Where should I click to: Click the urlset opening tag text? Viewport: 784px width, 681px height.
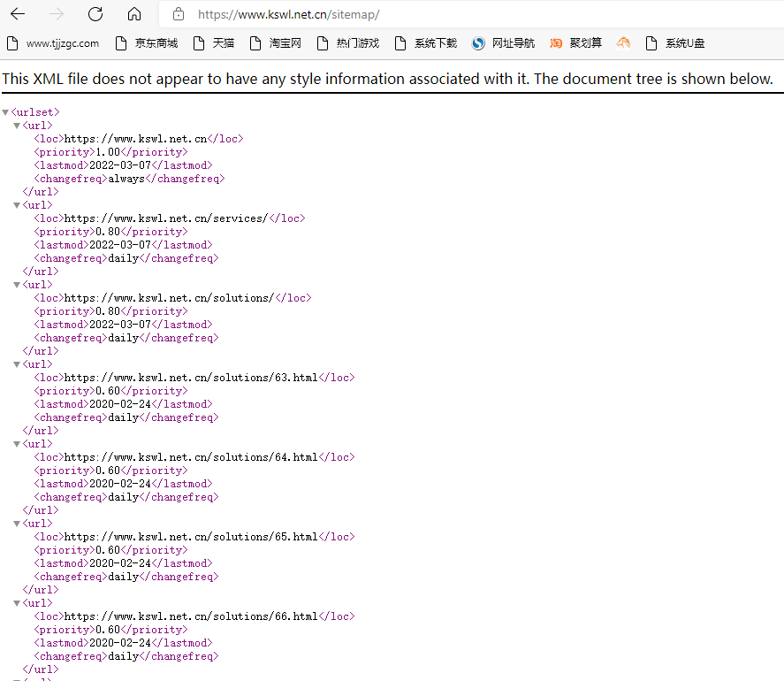point(35,112)
